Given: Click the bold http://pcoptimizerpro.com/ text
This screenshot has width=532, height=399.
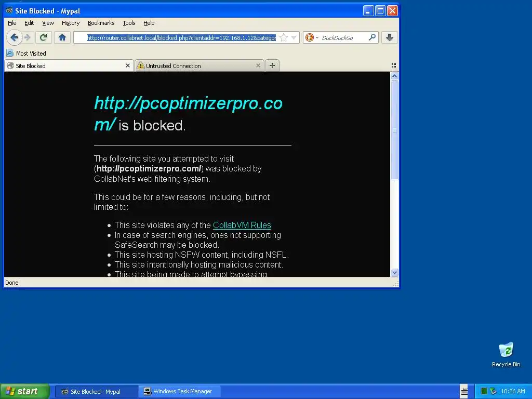Looking at the screenshot, I should [149, 169].
